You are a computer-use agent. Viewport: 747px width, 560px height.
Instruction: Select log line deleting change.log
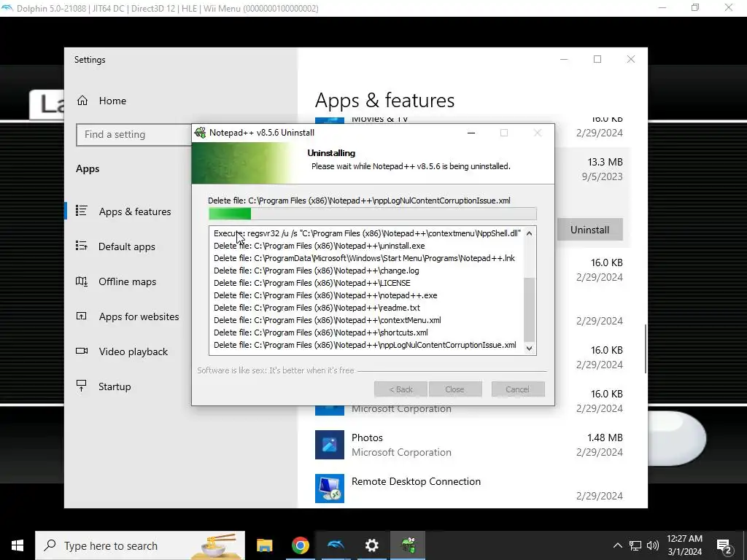[x=317, y=271]
